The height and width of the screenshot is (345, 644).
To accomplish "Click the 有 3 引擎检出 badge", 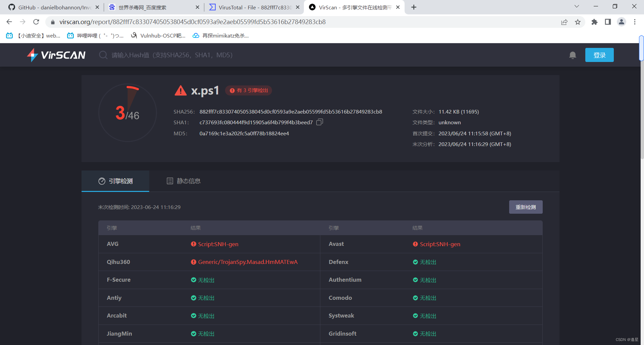I will point(249,90).
